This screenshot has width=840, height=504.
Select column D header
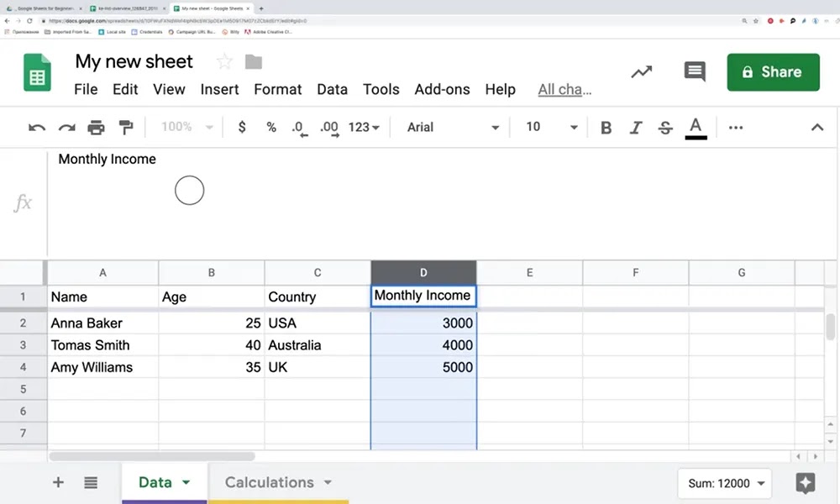(423, 273)
